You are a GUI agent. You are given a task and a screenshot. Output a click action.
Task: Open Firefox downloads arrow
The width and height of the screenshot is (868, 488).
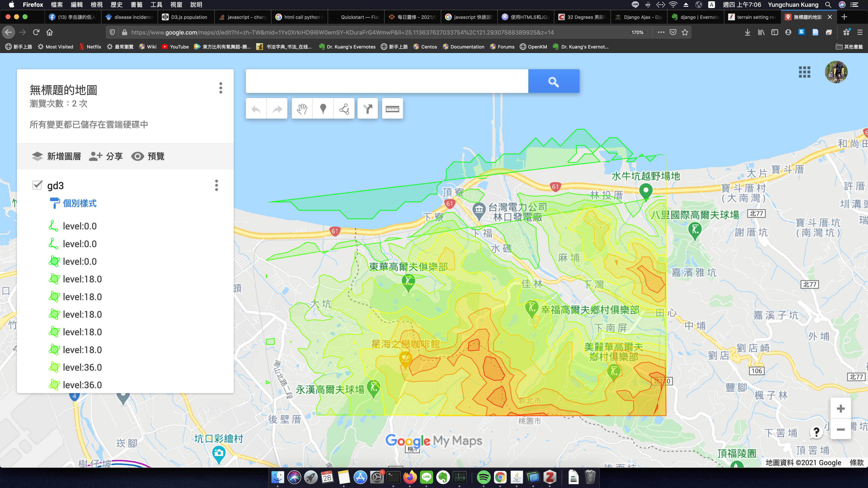[747, 32]
